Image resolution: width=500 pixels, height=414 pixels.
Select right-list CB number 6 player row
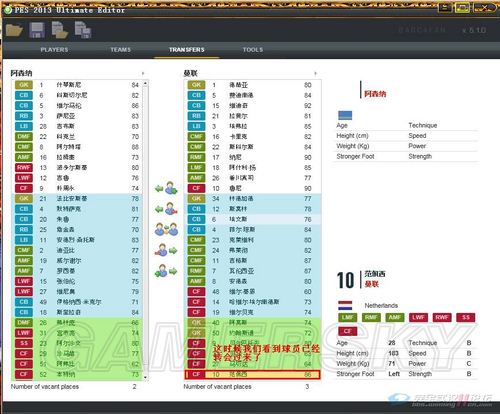coord(252,219)
